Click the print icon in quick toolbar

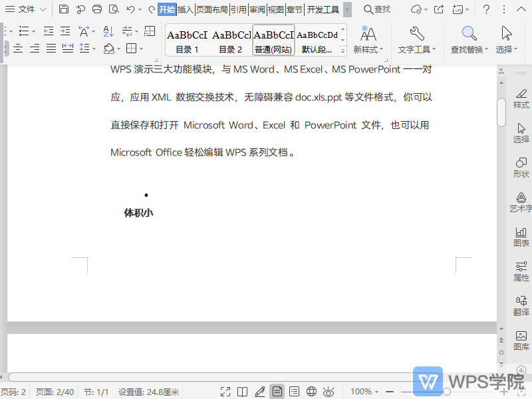point(97,9)
